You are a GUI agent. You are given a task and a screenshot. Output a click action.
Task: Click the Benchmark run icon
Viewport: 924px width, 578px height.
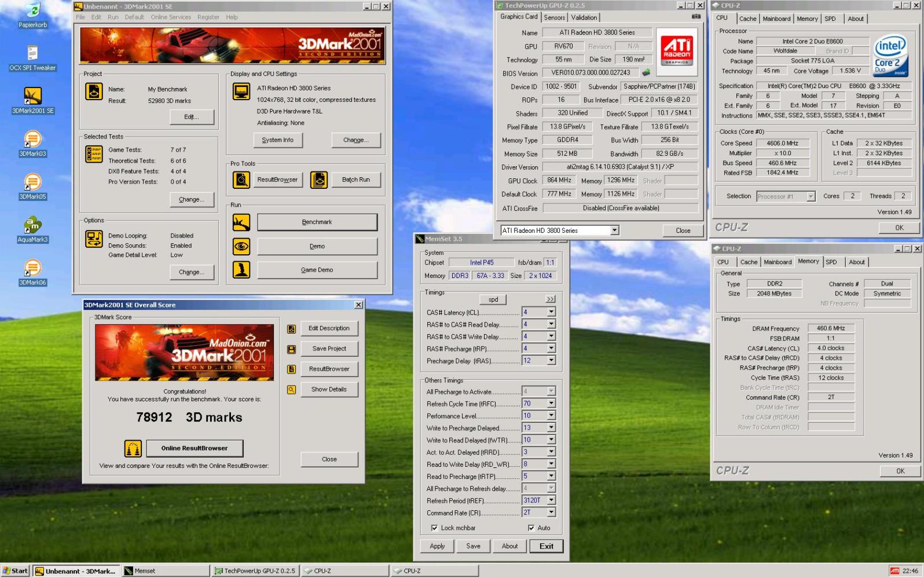coord(241,222)
